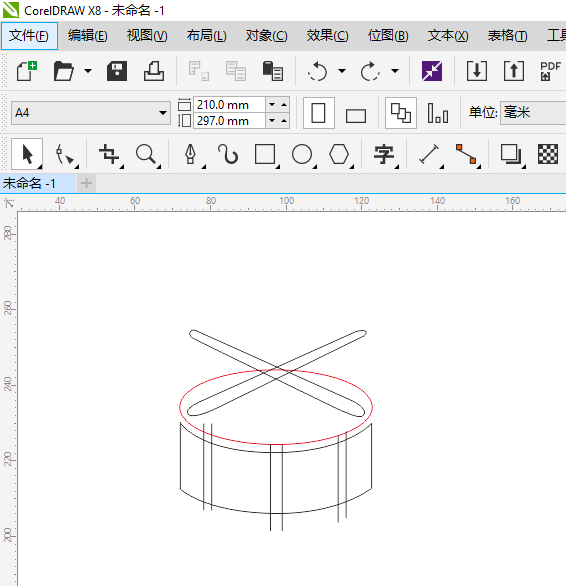Image resolution: width=566 pixels, height=586 pixels.
Task: Select the Ellipse tool
Action: tap(302, 154)
